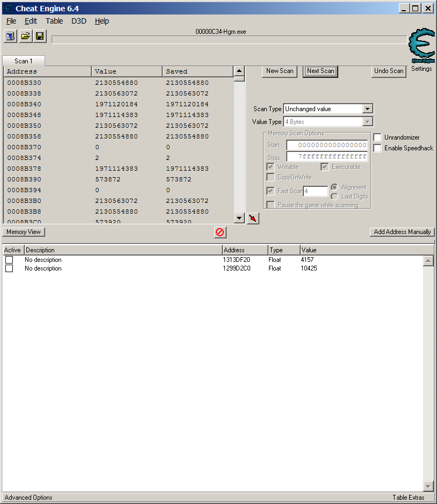Toggle Enable Speedhack checkbox
This screenshot has height=504, width=437.
click(377, 148)
